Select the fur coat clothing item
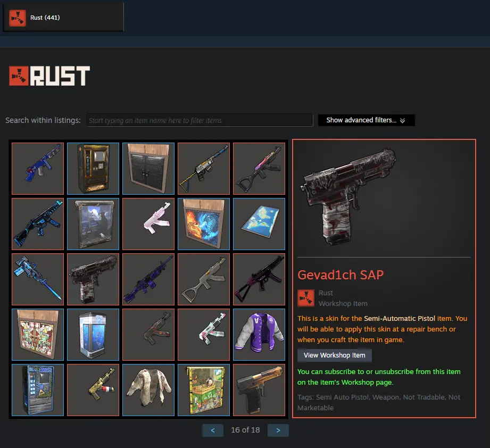490x448 pixels. click(x=148, y=390)
